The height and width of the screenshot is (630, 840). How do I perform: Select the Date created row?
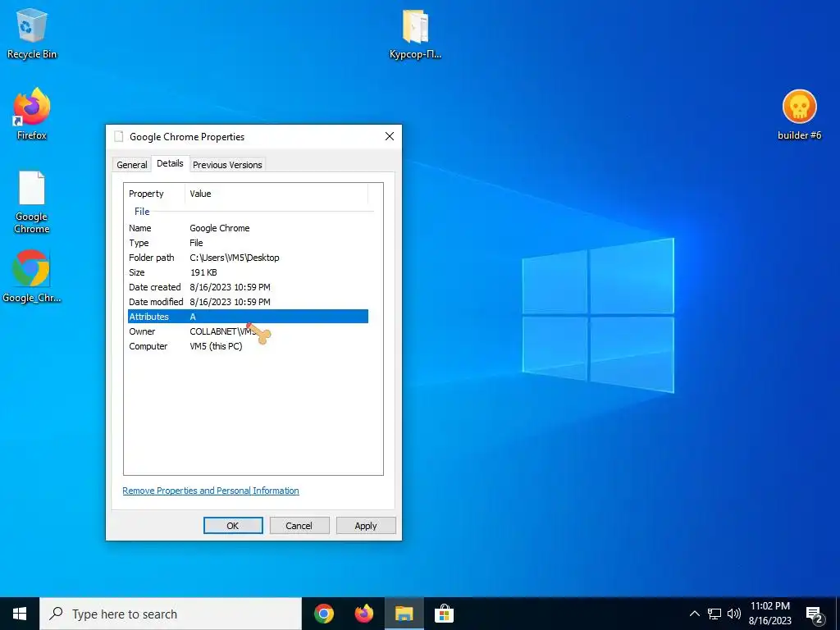point(248,287)
